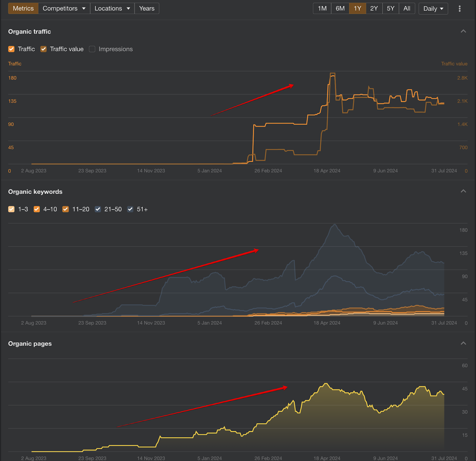
Task: Select the All time range
Action: (407, 8)
